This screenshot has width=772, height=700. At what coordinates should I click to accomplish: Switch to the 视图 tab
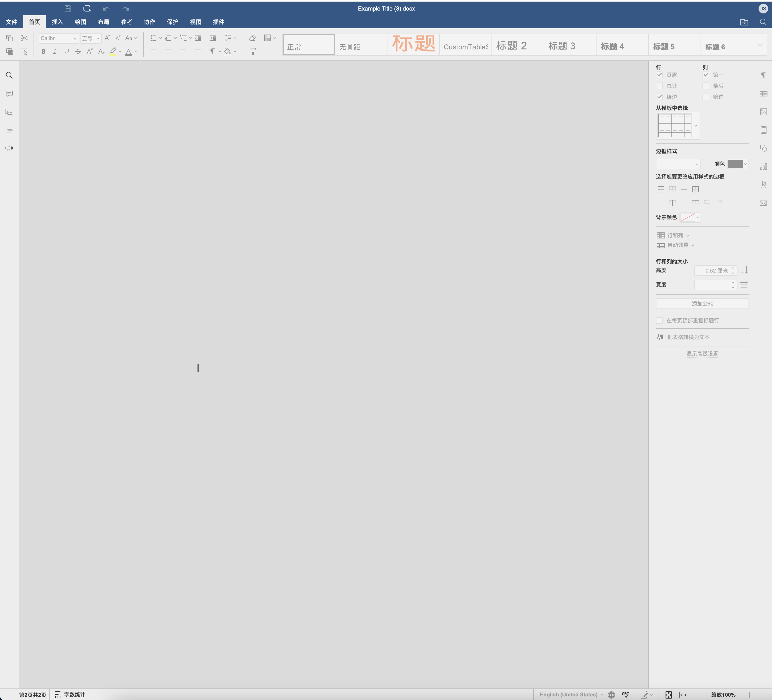[x=195, y=22]
